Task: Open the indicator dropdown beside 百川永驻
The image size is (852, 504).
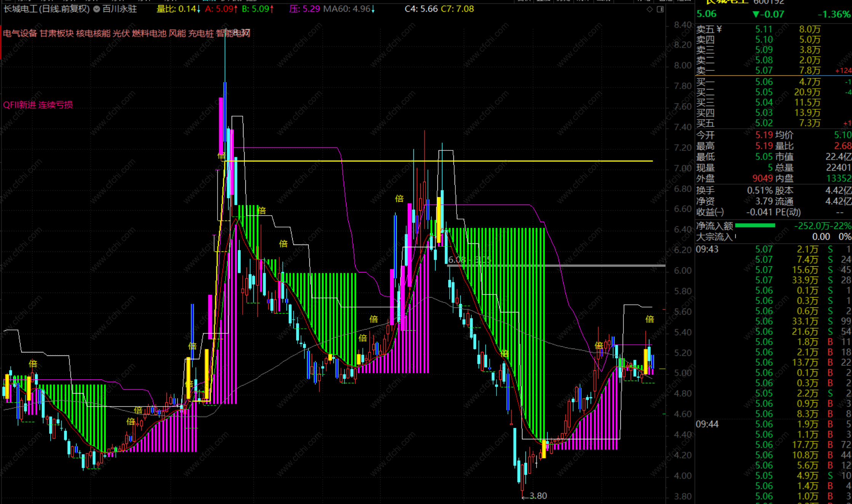Action: [97, 9]
